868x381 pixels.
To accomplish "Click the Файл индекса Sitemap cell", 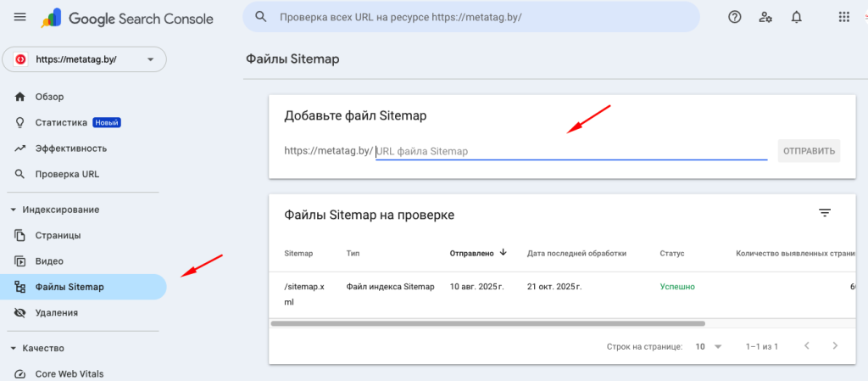I will click(390, 287).
